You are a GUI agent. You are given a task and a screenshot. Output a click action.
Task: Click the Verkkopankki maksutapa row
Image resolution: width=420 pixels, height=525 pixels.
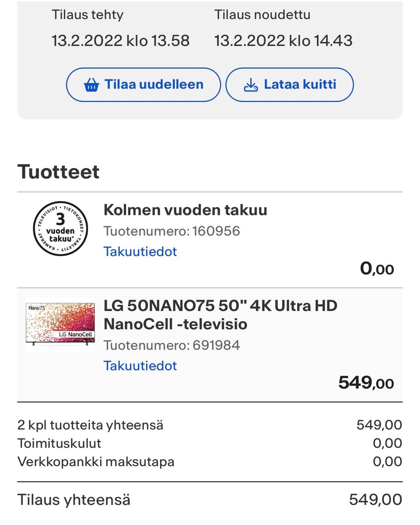tap(210, 462)
